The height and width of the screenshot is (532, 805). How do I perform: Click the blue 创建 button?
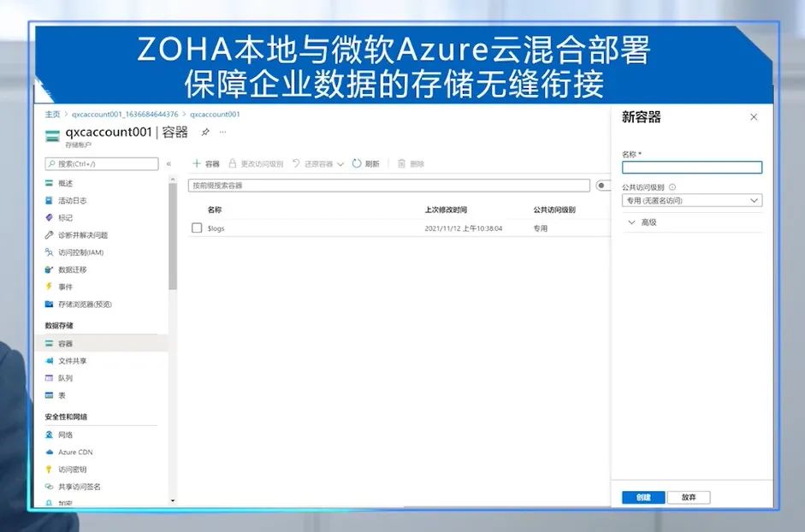click(x=642, y=498)
